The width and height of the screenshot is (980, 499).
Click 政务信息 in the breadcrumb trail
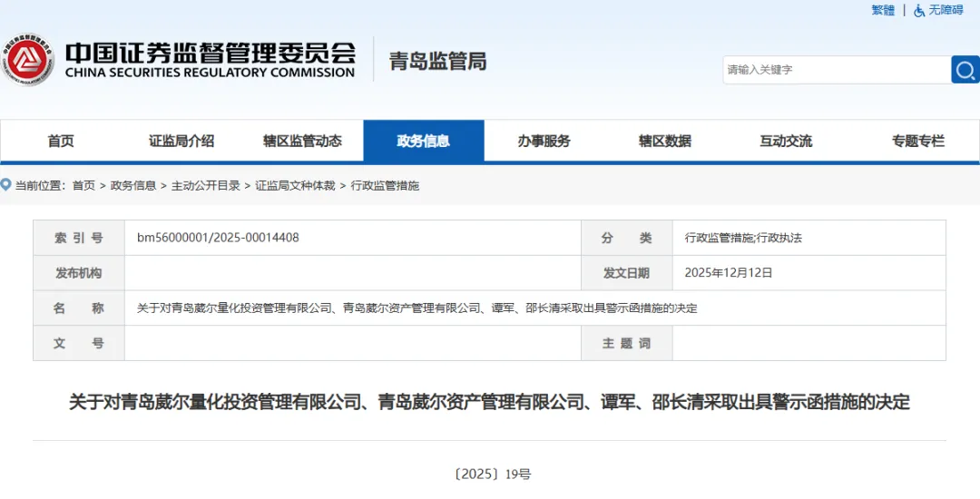[133, 185]
